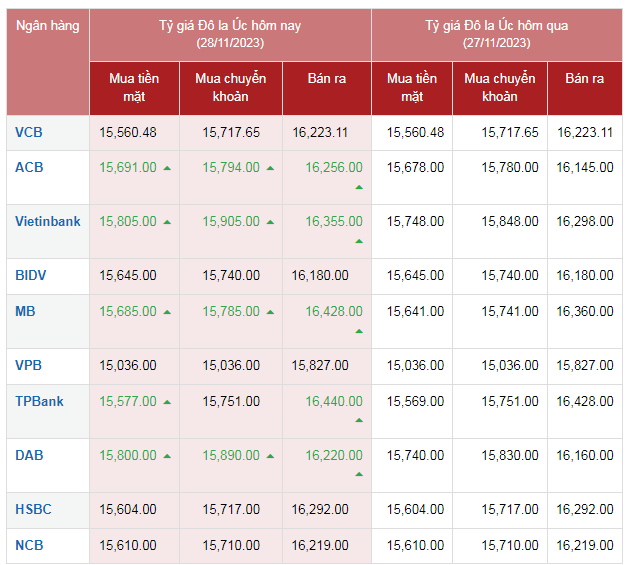The width and height of the screenshot is (631, 565).
Task: Open the NCB bank link
Action: (x=29, y=545)
